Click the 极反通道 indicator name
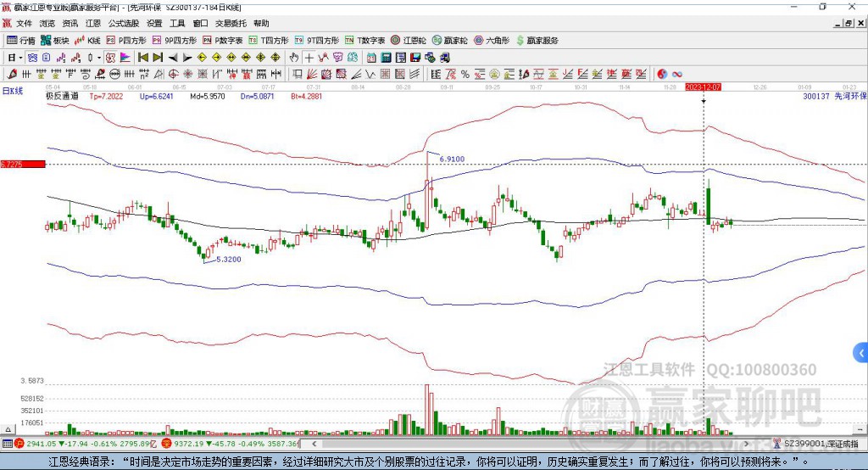 tap(62, 96)
